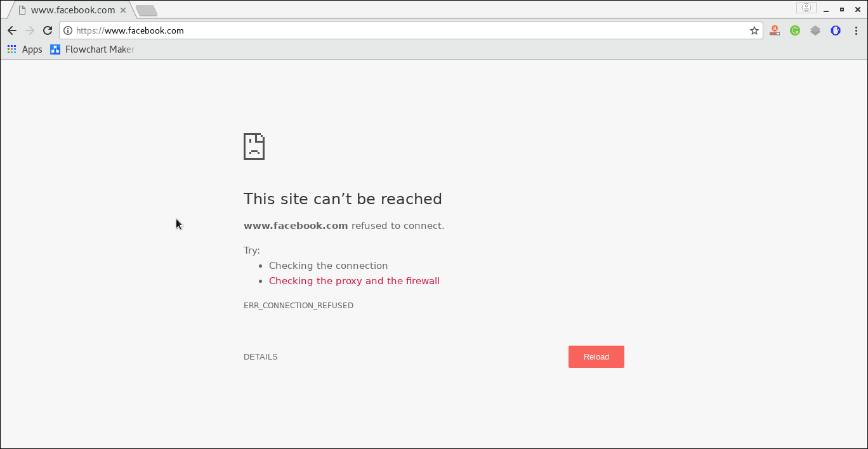Click the orange letter-a extension icon
The width and height of the screenshot is (868, 449).
pyautogui.click(x=774, y=30)
